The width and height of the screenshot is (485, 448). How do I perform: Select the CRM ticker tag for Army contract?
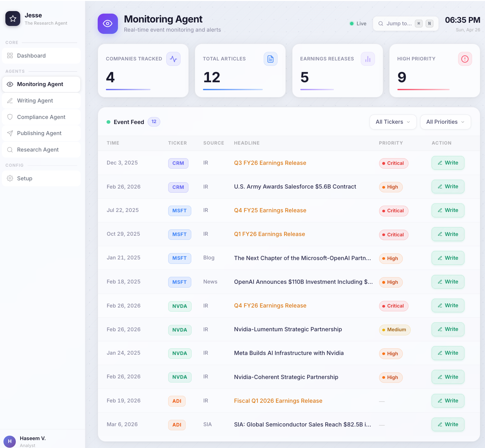point(178,187)
